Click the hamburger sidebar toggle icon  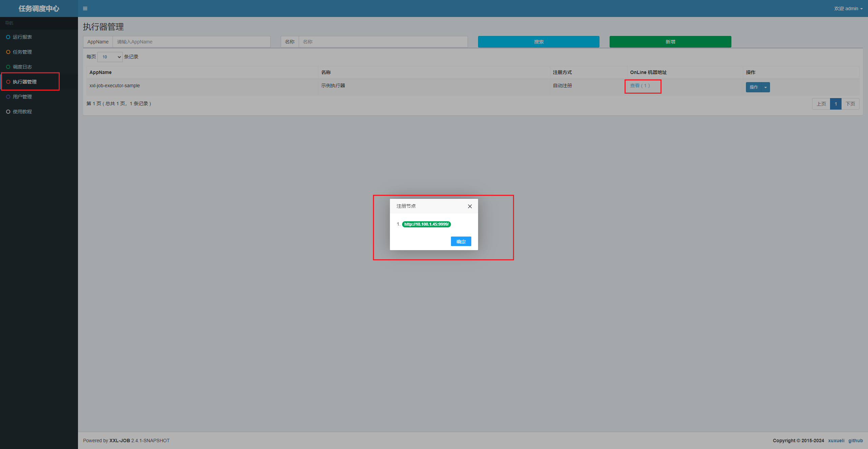tap(85, 8)
